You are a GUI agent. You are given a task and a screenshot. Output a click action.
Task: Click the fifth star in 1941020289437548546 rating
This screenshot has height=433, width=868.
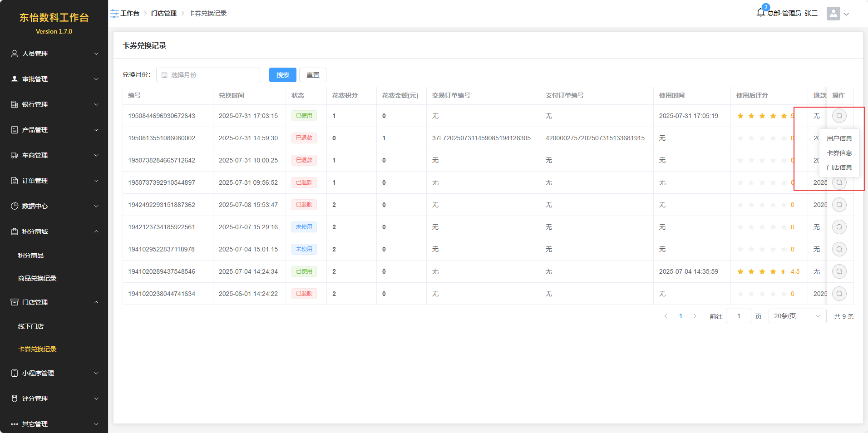point(784,271)
